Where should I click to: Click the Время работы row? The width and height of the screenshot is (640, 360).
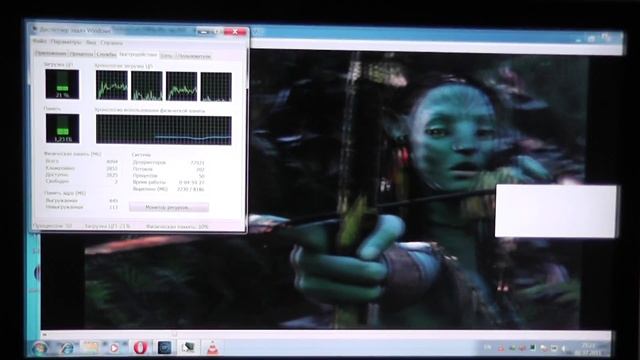(x=168, y=182)
